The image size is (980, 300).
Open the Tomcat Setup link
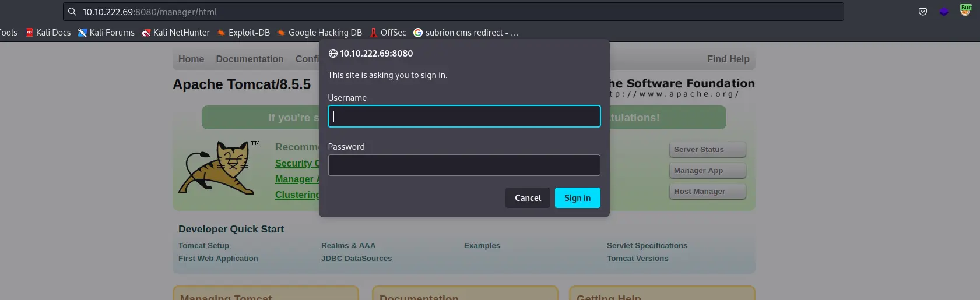(203, 246)
